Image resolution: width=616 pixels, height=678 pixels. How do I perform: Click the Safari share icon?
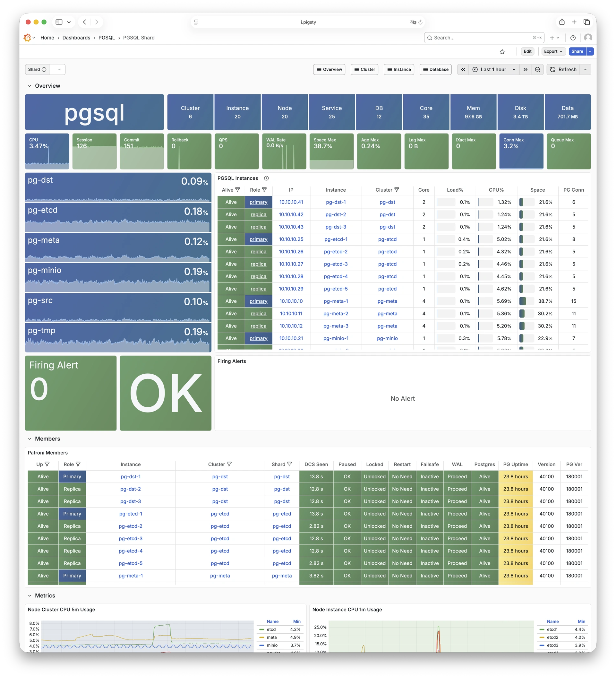(x=562, y=22)
